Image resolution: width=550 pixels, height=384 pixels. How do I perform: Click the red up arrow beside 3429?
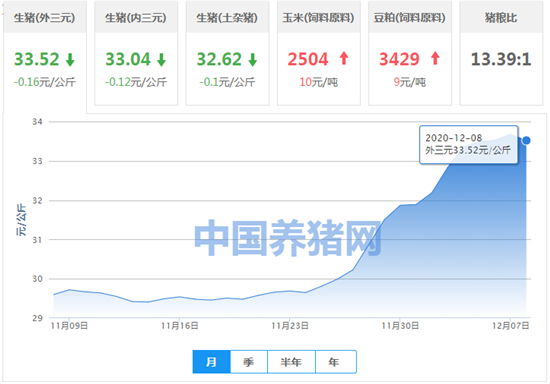click(435, 58)
